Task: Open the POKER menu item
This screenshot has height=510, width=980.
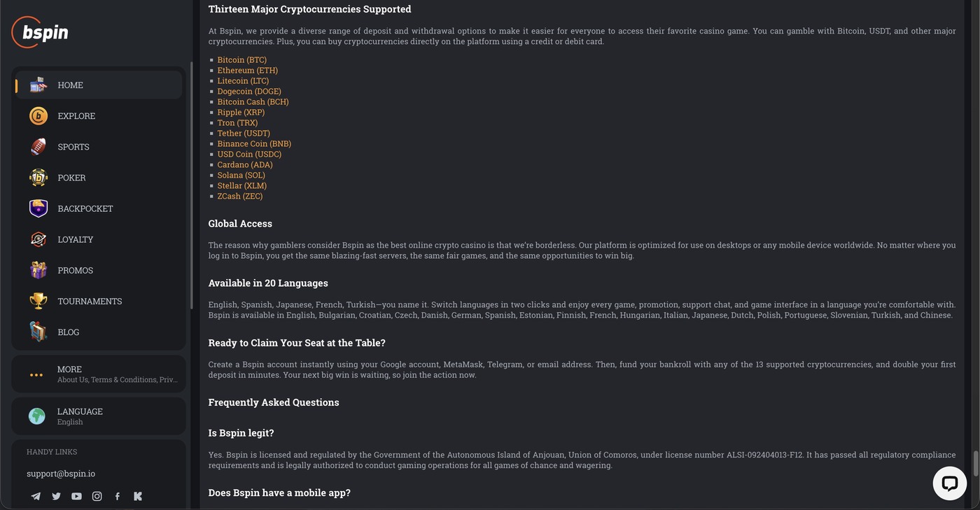Action: [x=99, y=178]
